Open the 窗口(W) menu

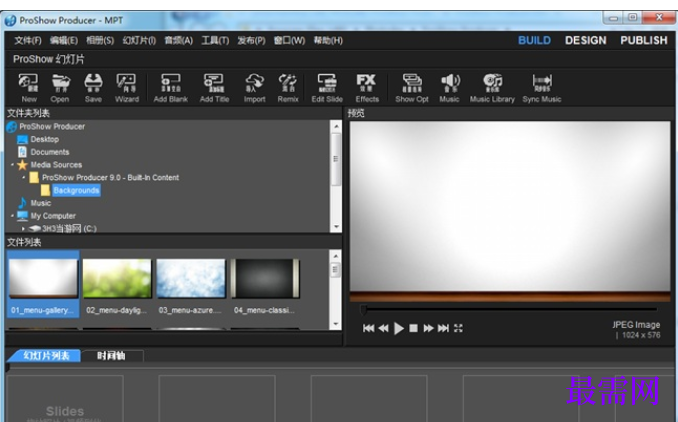coord(289,40)
